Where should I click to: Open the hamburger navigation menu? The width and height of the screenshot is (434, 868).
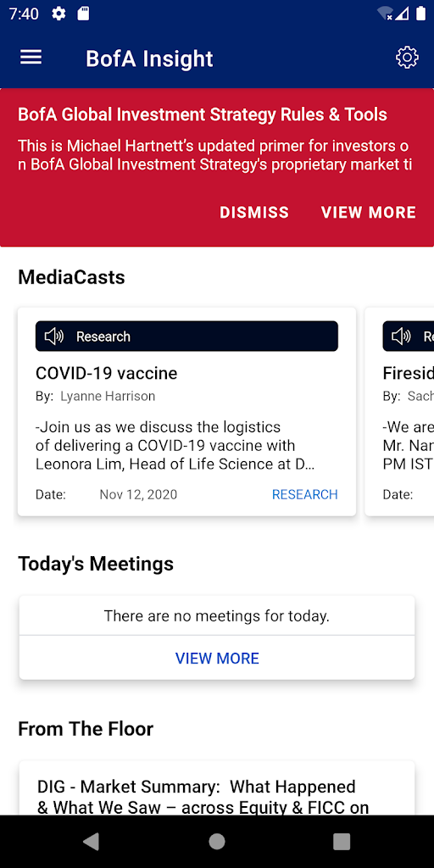[31, 58]
